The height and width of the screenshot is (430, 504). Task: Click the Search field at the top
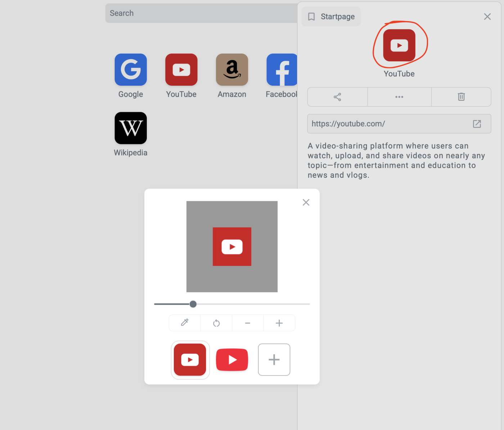pos(202,13)
